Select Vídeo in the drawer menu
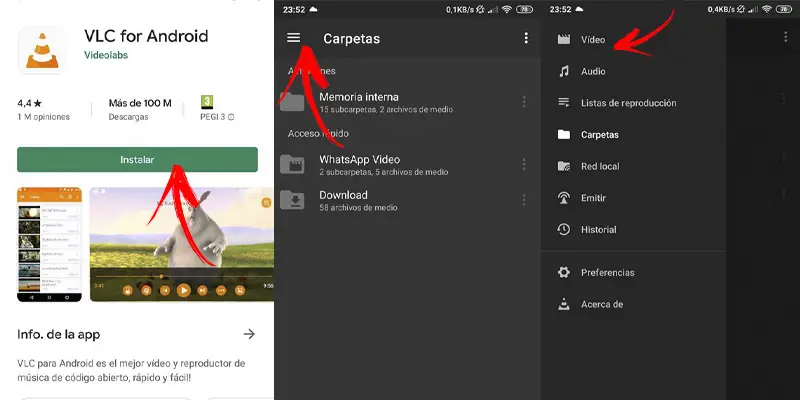The image size is (800, 400). coord(633,40)
